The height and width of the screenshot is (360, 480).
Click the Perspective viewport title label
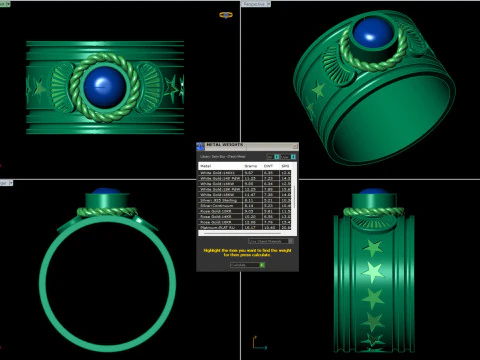coord(254,4)
